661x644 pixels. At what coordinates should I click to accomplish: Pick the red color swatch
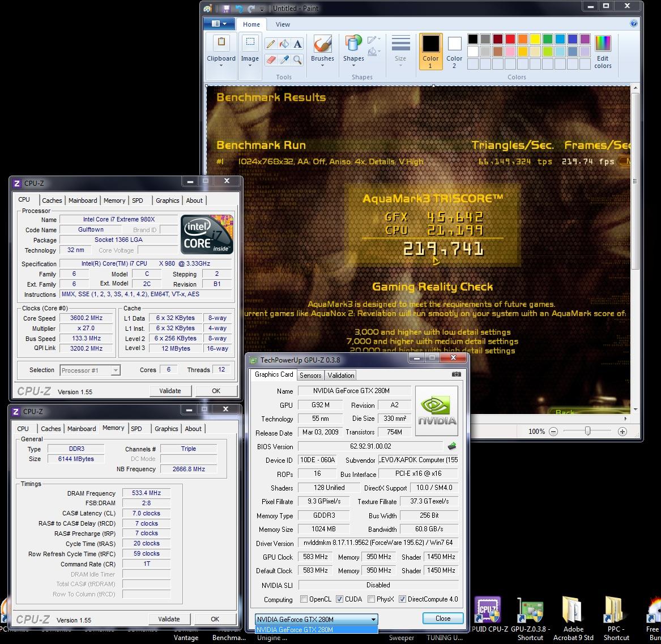[x=510, y=39]
